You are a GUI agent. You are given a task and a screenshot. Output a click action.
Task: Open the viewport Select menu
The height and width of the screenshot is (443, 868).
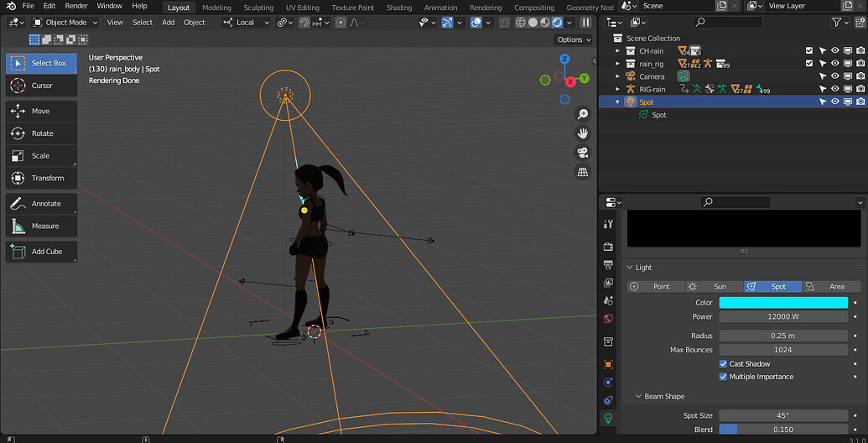143,23
